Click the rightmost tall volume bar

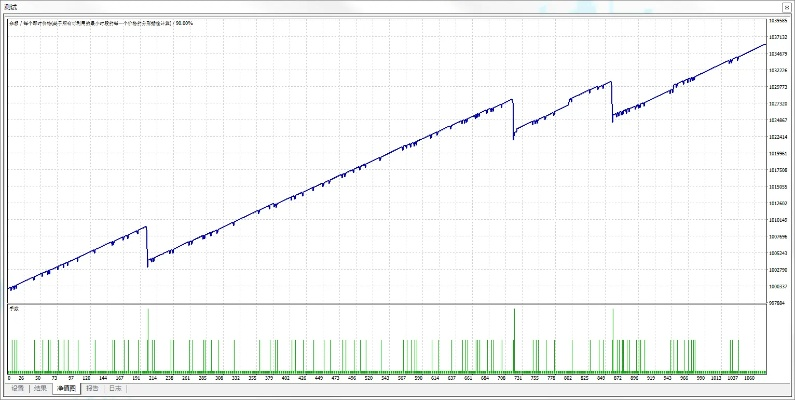pos(612,340)
